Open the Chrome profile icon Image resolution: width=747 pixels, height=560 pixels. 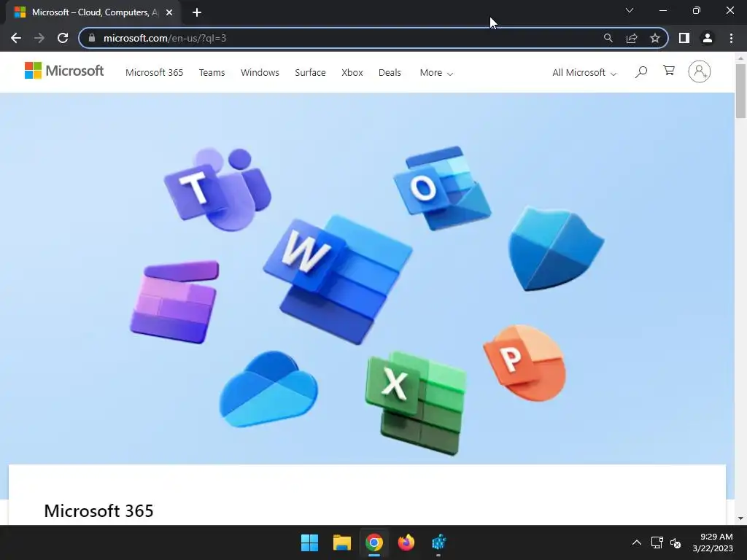[708, 38]
